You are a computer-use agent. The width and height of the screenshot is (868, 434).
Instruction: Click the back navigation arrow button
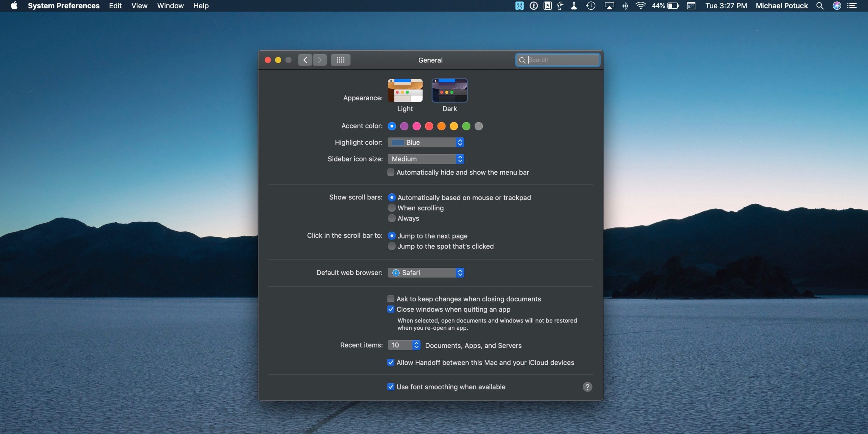click(x=304, y=60)
